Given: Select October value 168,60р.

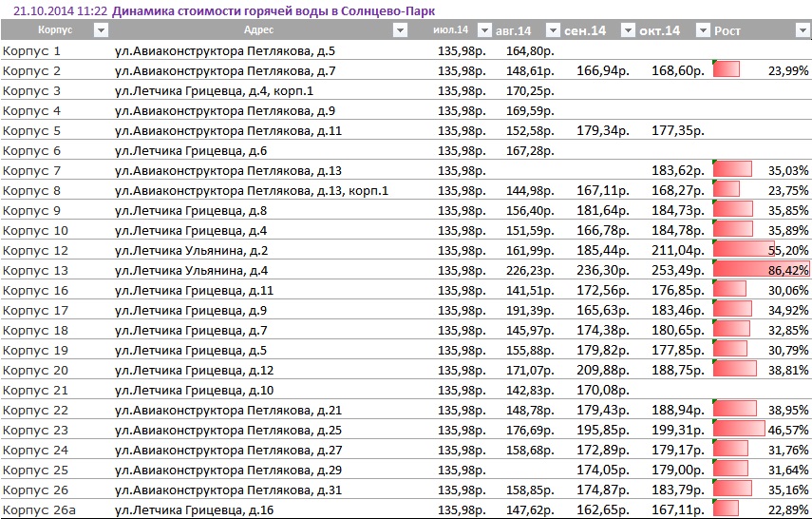Looking at the screenshot, I should tap(678, 70).
